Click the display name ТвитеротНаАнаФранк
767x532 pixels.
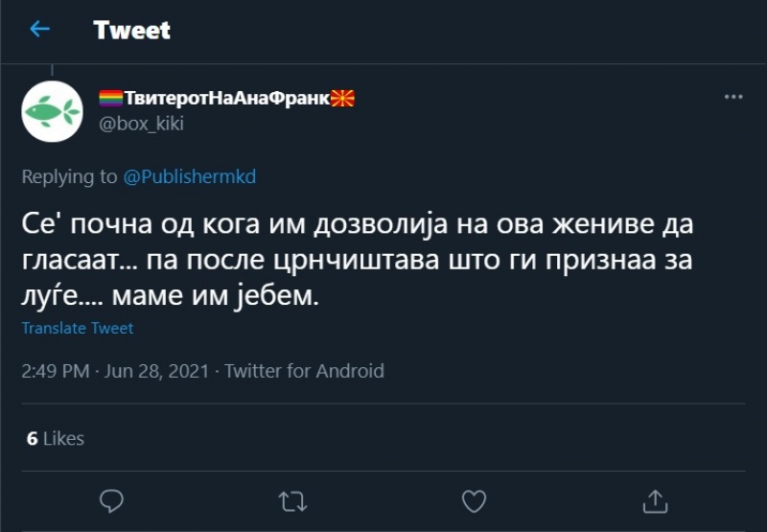(227, 98)
